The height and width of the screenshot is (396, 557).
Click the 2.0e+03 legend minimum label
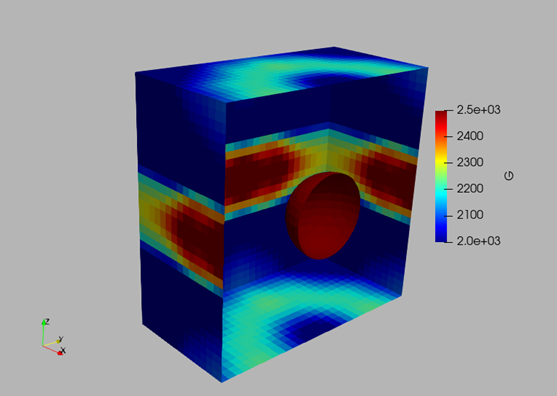tap(478, 241)
